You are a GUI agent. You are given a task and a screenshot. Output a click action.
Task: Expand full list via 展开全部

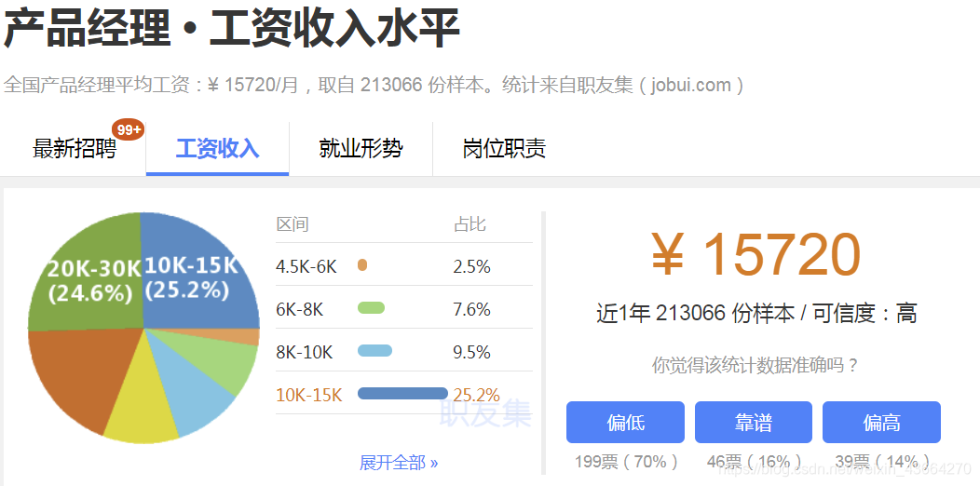click(x=399, y=463)
